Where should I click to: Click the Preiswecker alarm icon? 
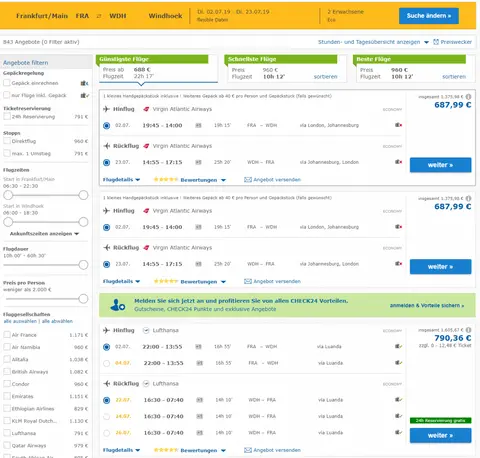click(436, 42)
